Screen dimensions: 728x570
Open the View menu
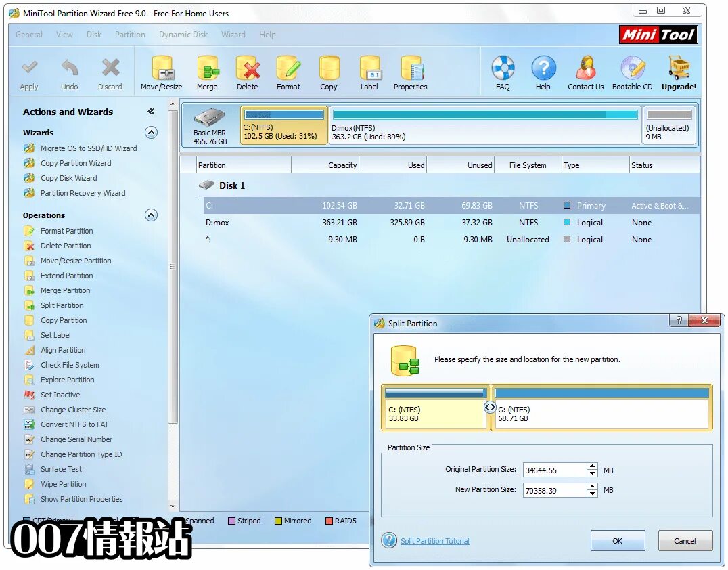click(x=64, y=35)
